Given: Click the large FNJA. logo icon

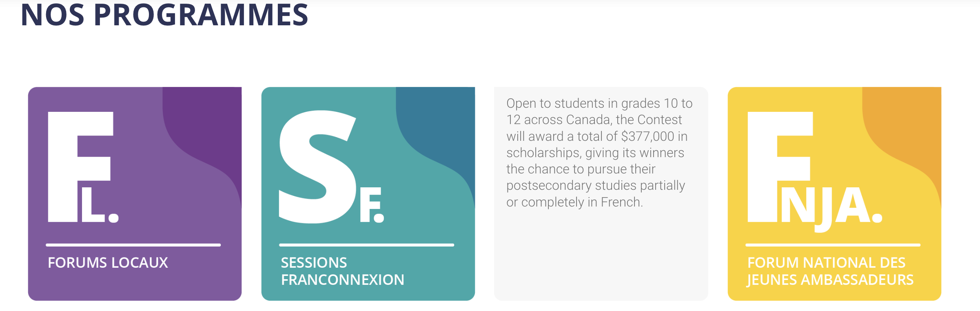Looking at the screenshot, I should (x=815, y=171).
